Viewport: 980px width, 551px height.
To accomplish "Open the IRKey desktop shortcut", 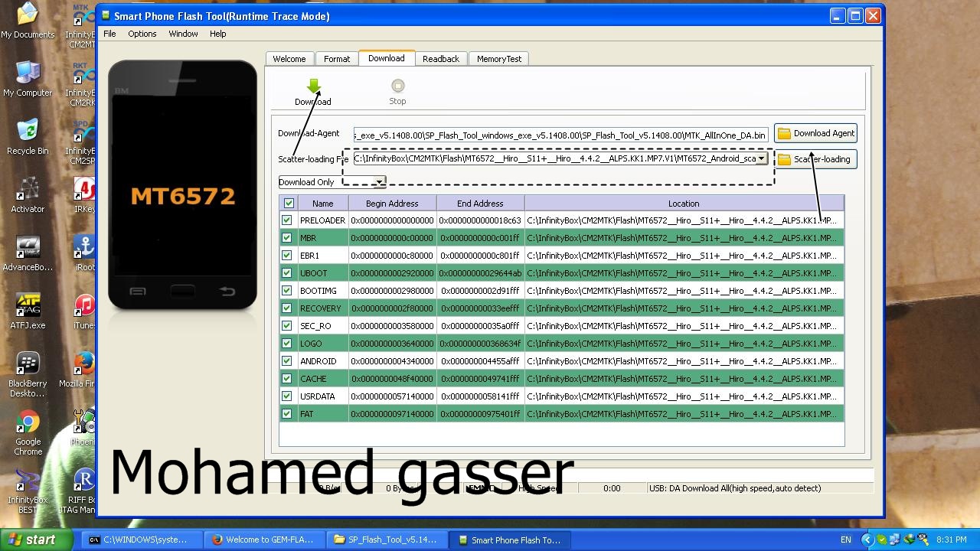I will (x=84, y=195).
